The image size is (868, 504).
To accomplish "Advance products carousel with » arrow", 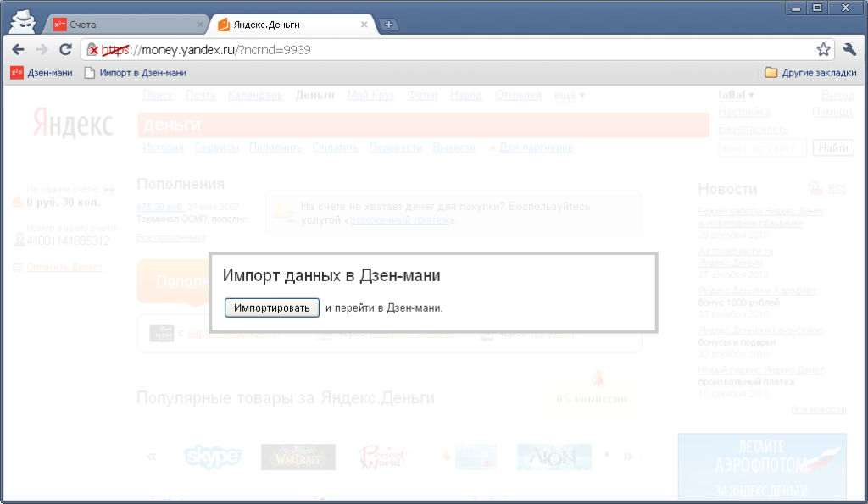I will 627,457.
